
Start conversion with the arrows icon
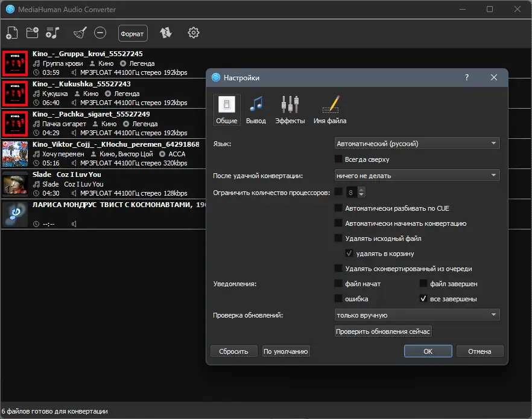[x=166, y=33]
